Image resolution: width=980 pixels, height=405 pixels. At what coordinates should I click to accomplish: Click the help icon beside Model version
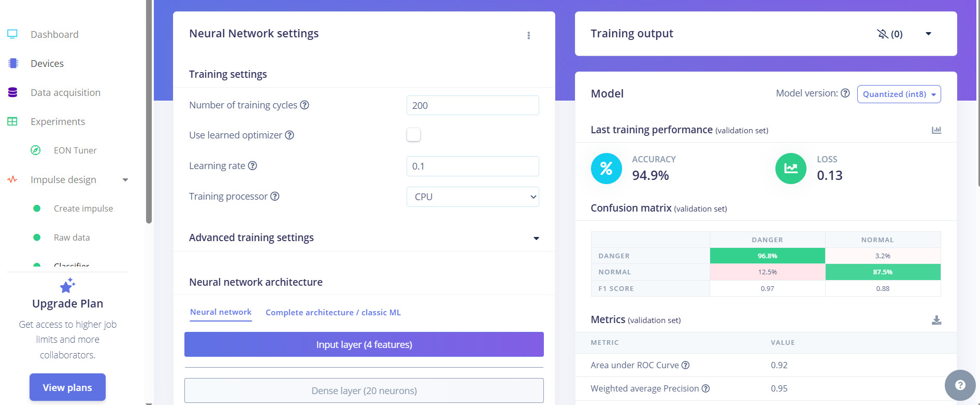pos(845,93)
